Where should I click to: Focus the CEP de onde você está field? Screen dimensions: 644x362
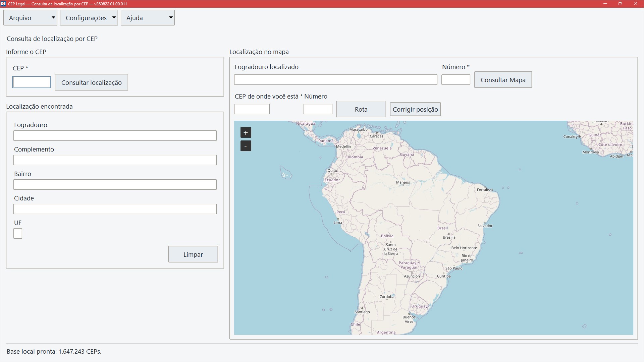[x=252, y=109]
